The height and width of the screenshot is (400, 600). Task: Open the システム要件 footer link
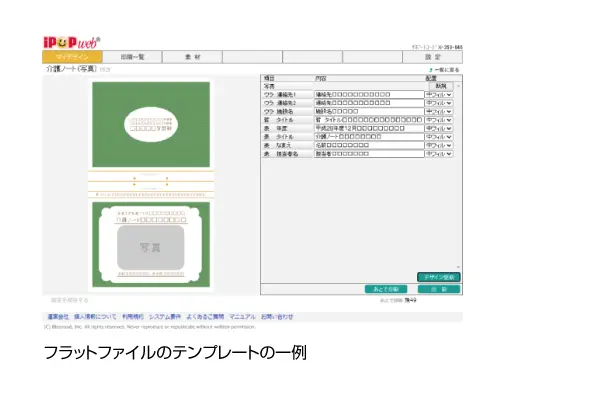point(165,317)
